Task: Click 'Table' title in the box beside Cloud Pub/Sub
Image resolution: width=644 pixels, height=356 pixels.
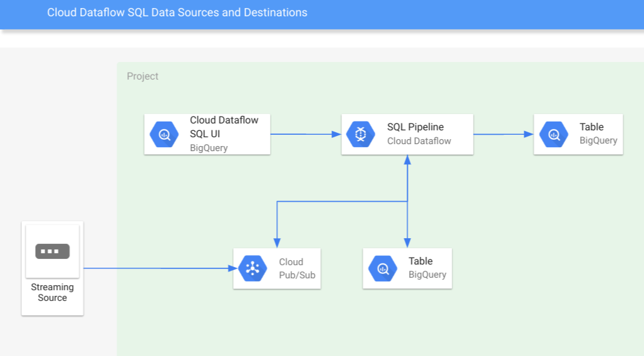Action: (x=420, y=261)
